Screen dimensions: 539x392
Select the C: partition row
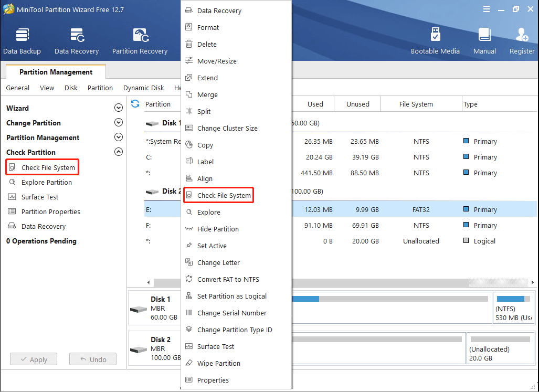pyautogui.click(x=340, y=157)
